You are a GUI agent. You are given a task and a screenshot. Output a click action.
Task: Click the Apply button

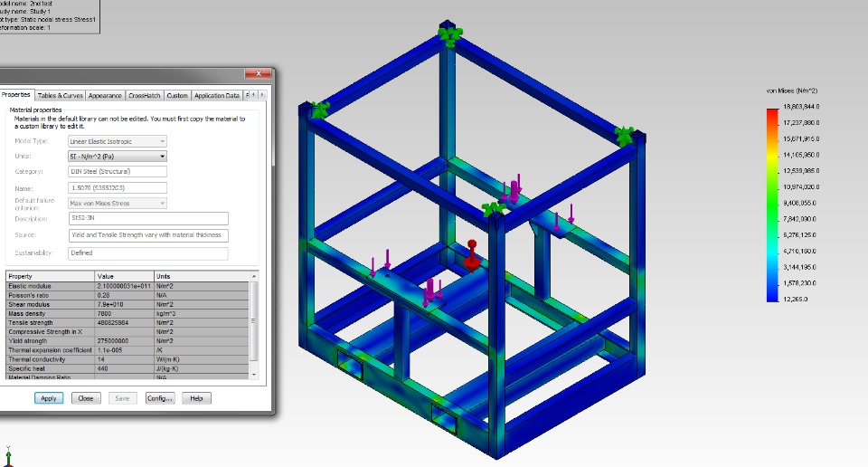click(x=49, y=398)
